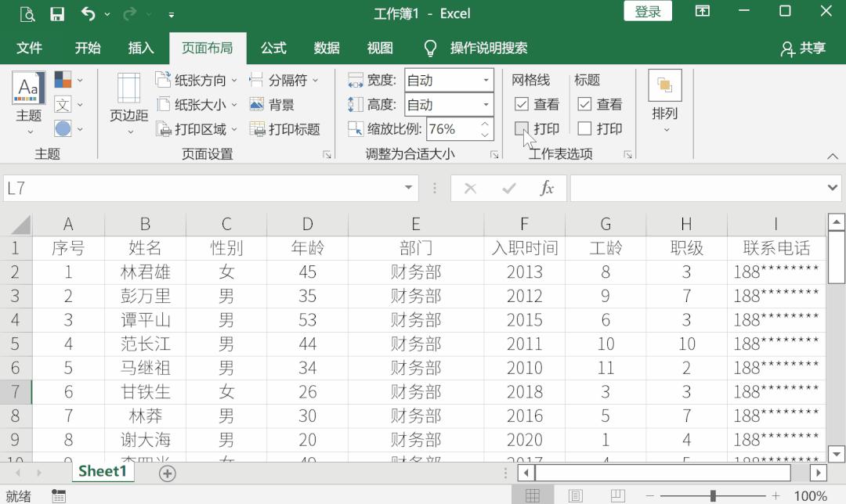Open 打印区域 print area dropdown
The width and height of the screenshot is (846, 504).
pyautogui.click(x=197, y=129)
